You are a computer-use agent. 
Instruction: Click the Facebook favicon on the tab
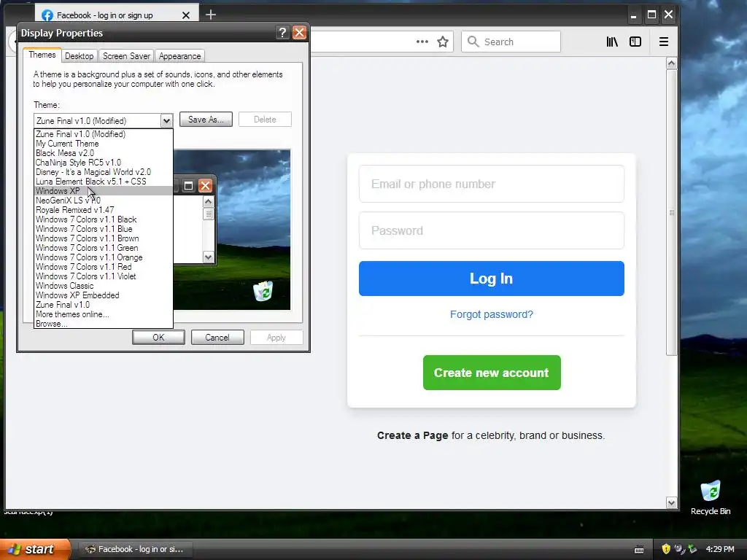[47, 15]
